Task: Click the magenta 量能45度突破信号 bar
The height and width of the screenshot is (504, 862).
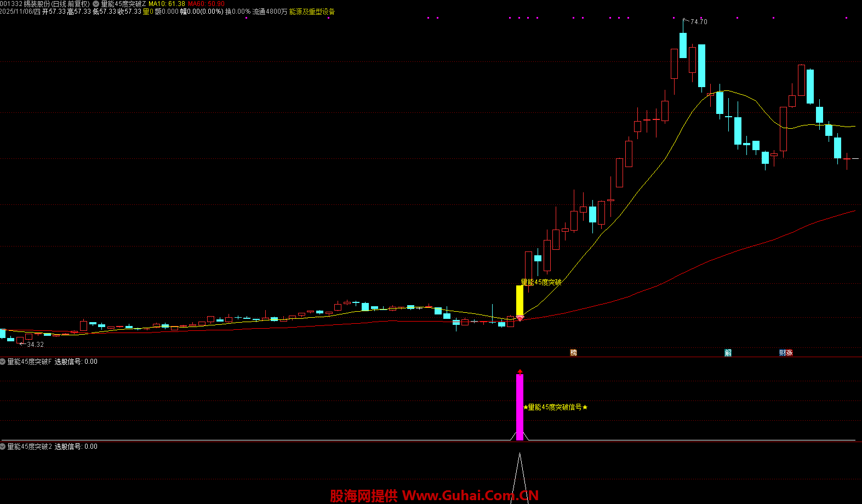Action: pos(520,406)
